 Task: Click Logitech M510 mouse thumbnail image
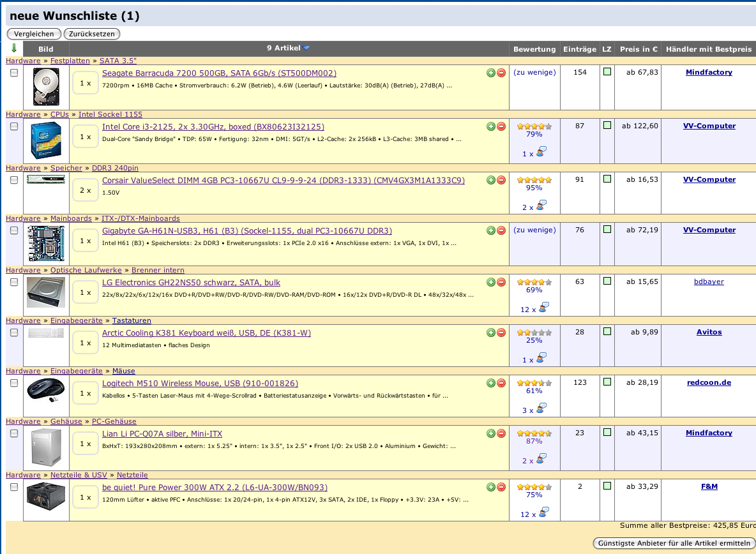[46, 390]
